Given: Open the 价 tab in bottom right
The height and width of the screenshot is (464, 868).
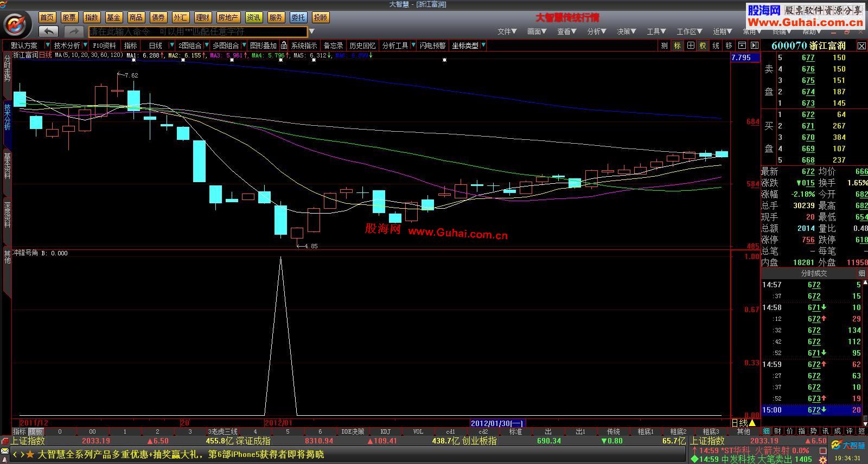Looking at the screenshot, I should click(790, 431).
